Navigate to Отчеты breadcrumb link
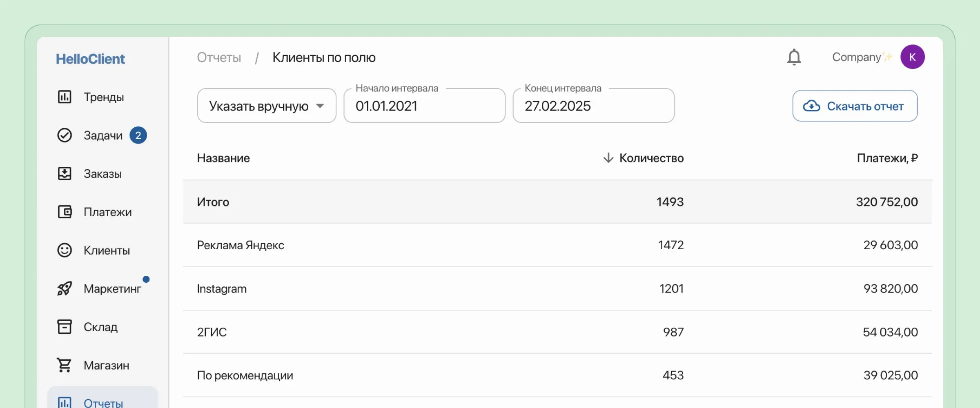980x408 pixels. pyautogui.click(x=219, y=58)
